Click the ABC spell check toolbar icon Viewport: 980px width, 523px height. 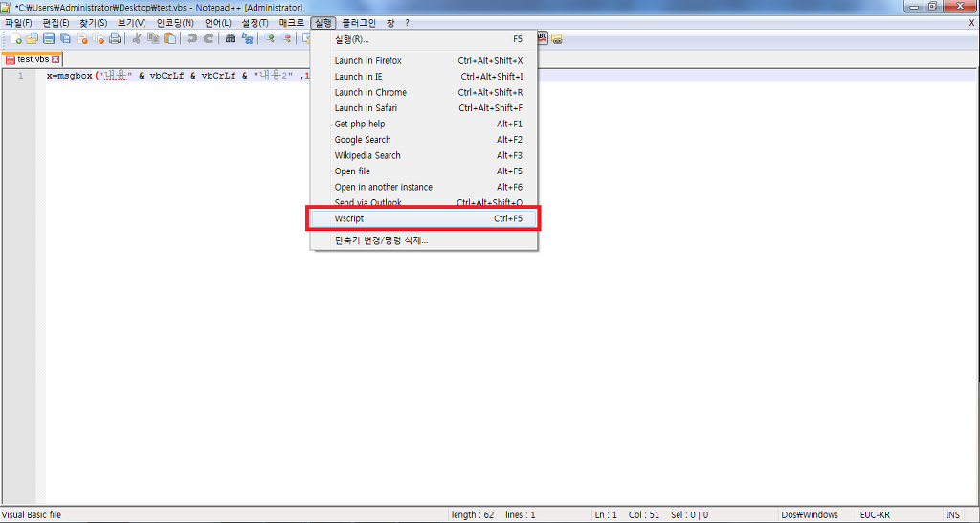(542, 38)
